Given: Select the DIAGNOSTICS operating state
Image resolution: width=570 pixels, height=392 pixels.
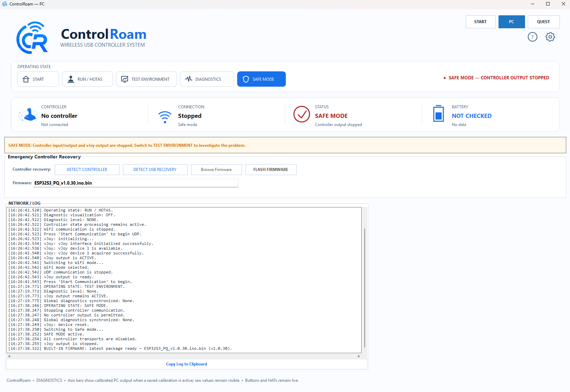Looking at the screenshot, I should pos(207,79).
